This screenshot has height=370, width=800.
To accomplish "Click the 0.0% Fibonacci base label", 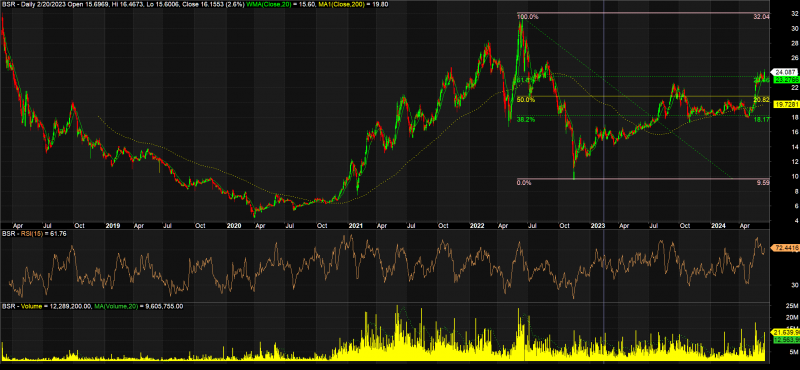I will click(x=524, y=182).
